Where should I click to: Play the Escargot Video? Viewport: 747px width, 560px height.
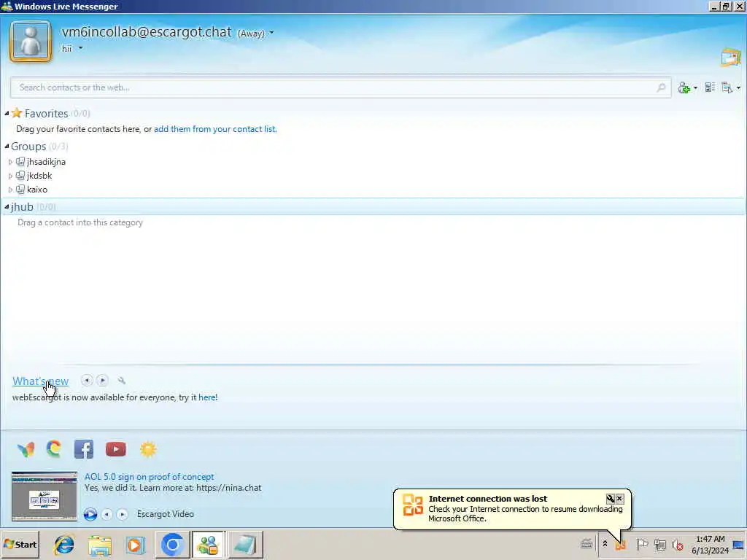90,514
